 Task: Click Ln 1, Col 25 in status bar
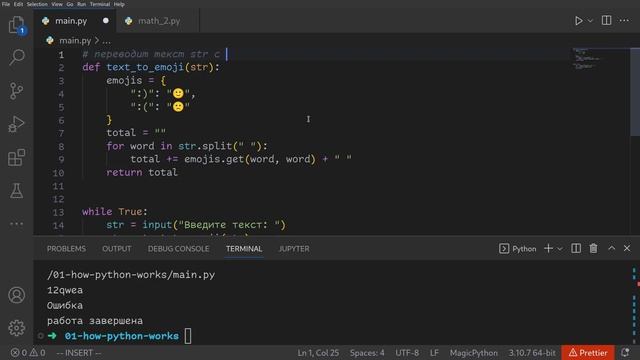coord(318,353)
